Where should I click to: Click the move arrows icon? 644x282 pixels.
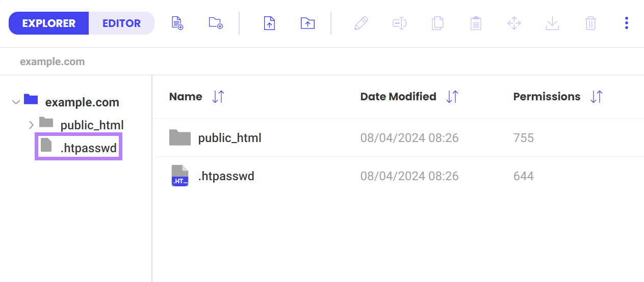click(514, 23)
